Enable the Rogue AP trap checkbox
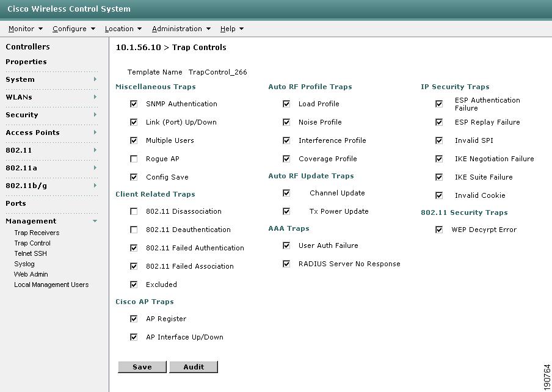The width and height of the screenshot is (552, 392). [134, 159]
